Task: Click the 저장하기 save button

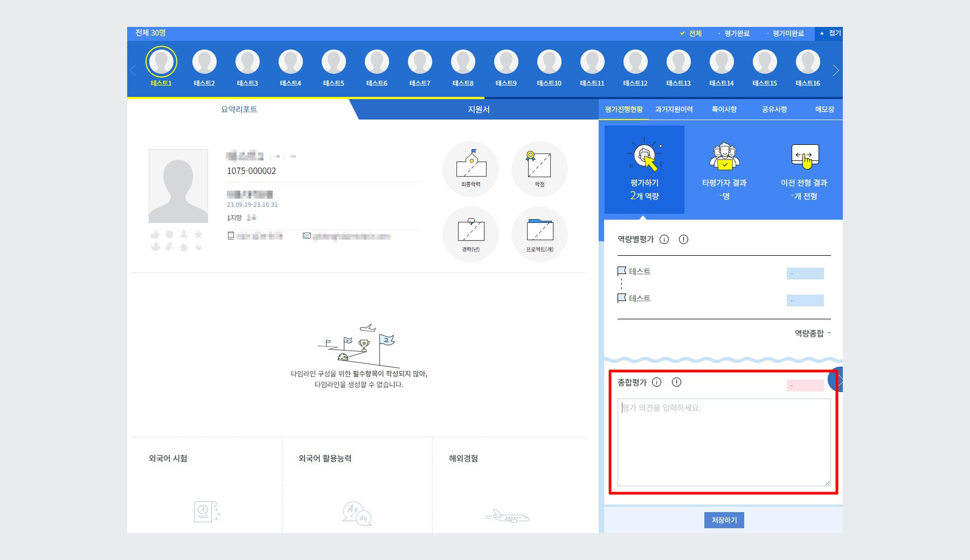Action: 723,520
